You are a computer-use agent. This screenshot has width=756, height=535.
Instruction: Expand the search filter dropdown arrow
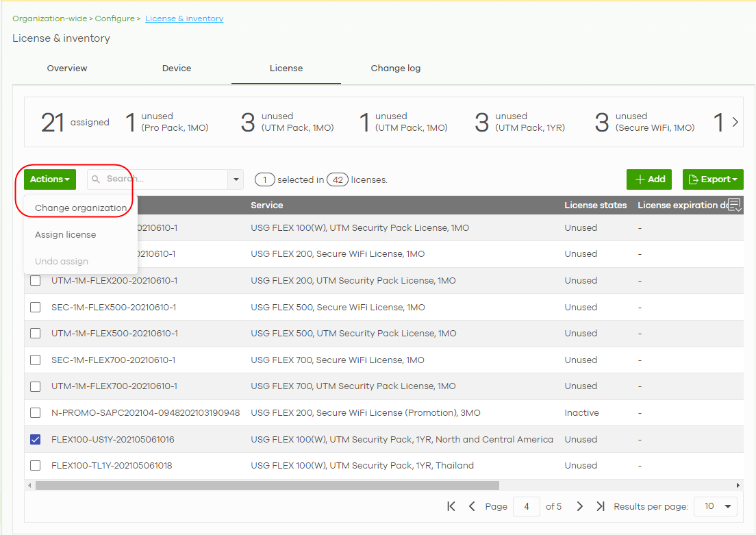[x=236, y=179]
